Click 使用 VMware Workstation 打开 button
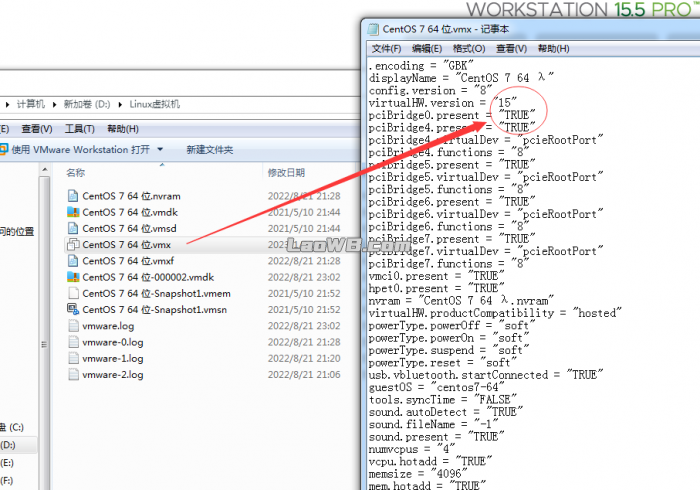The width and height of the screenshot is (700, 490). pos(80,149)
